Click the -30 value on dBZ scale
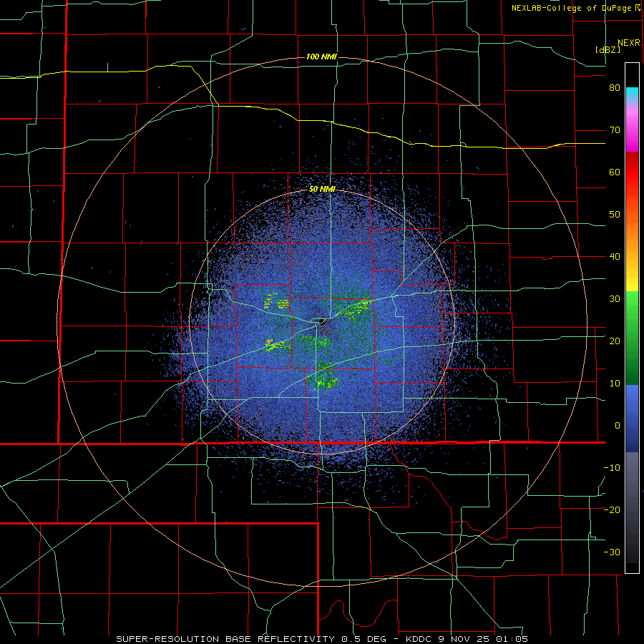 point(612,552)
